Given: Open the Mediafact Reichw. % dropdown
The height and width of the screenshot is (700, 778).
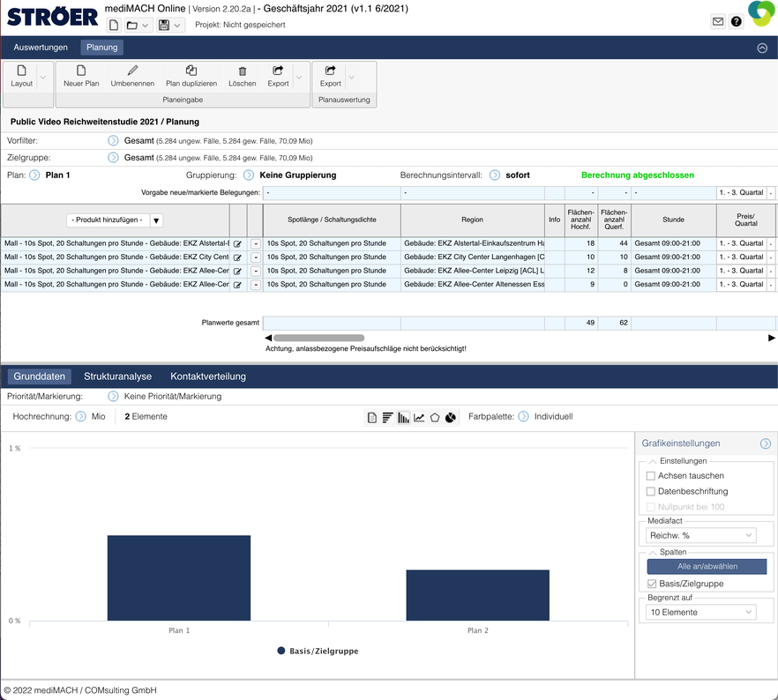Looking at the screenshot, I should (x=701, y=535).
